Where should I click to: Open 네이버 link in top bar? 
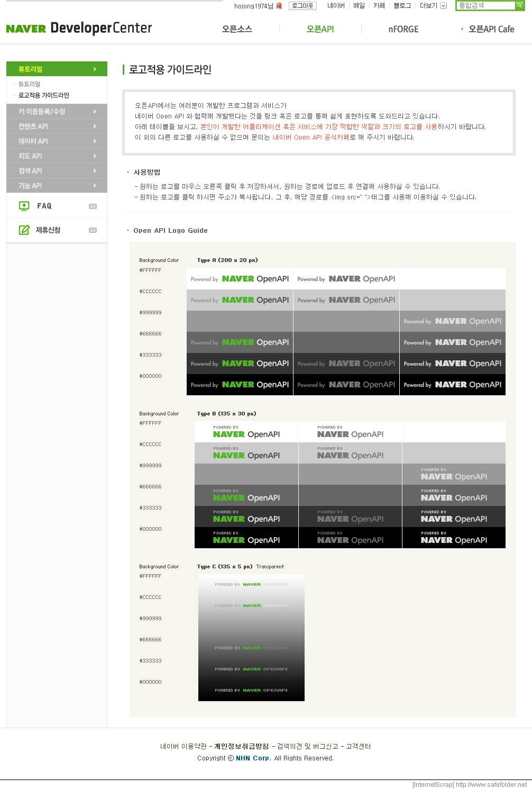click(x=336, y=6)
